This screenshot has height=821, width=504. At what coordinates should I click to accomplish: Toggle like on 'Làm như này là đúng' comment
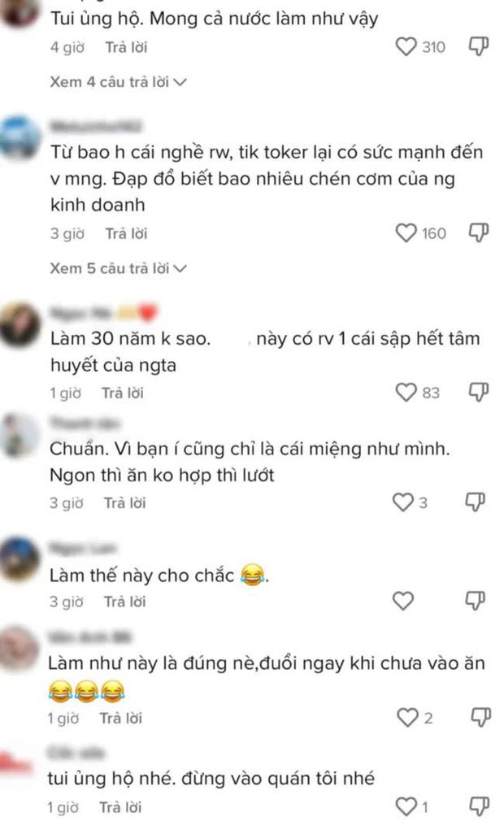pyautogui.click(x=407, y=718)
